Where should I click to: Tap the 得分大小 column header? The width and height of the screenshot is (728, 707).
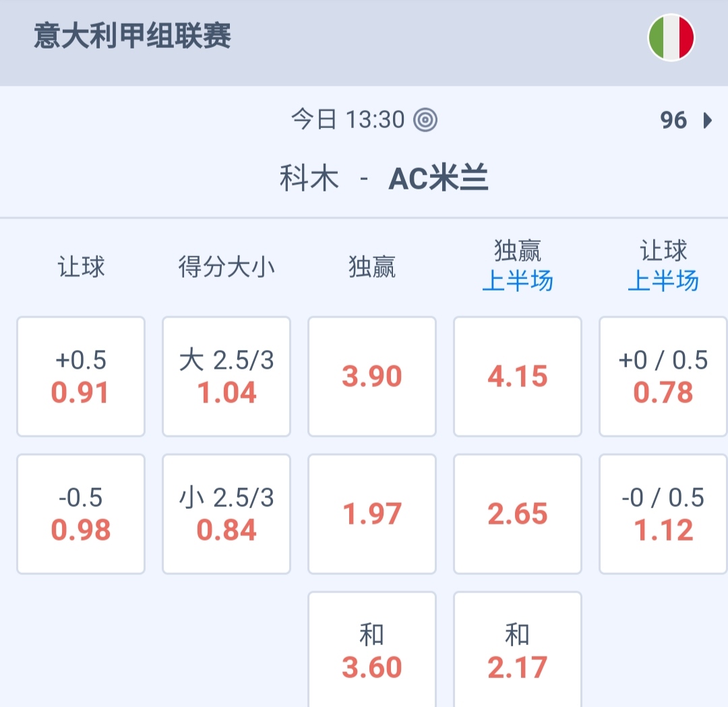point(226,268)
